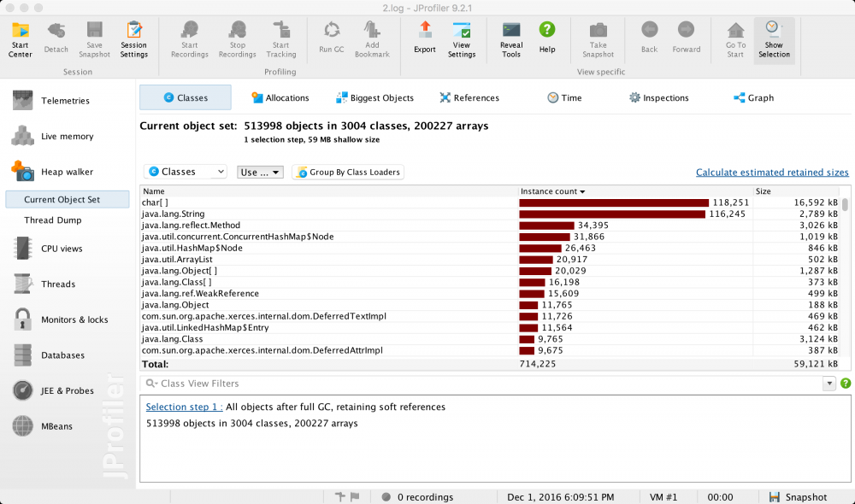The width and height of the screenshot is (855, 504).
Task: Select the java.lang.reflect.Method row
Action: (490, 226)
